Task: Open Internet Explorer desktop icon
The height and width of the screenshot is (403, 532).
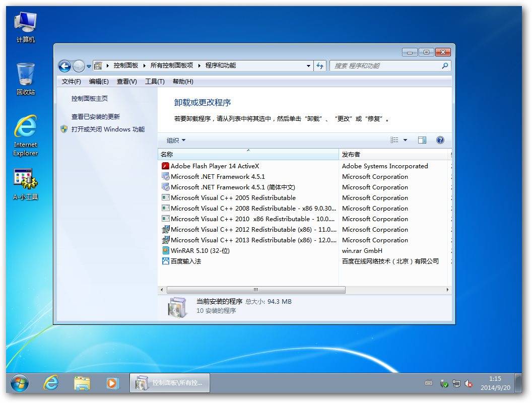Action: coord(26,136)
